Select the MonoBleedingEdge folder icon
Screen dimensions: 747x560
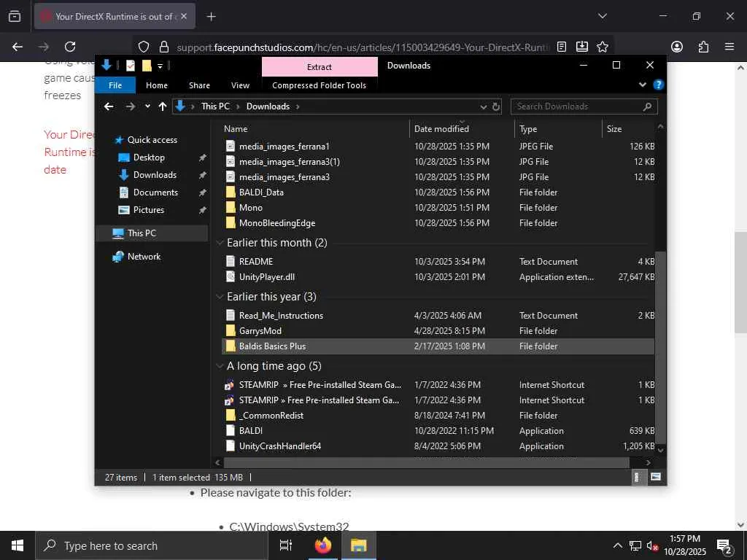point(231,223)
